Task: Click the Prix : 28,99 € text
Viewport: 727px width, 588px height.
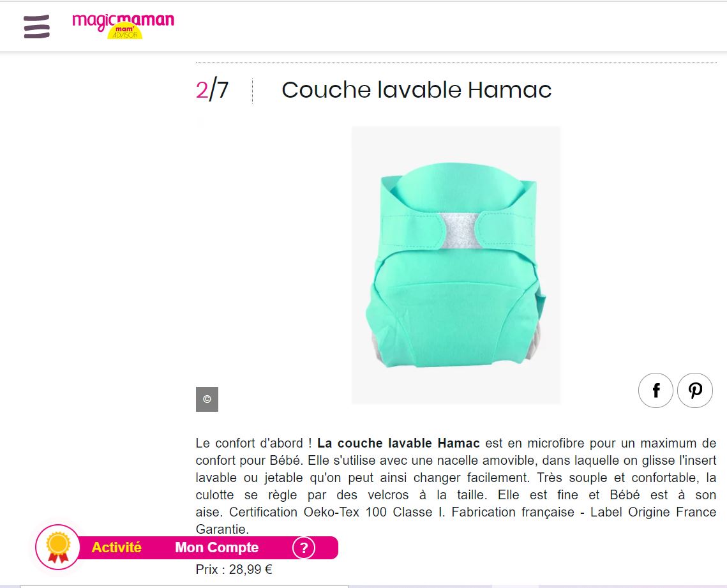Action: click(234, 569)
